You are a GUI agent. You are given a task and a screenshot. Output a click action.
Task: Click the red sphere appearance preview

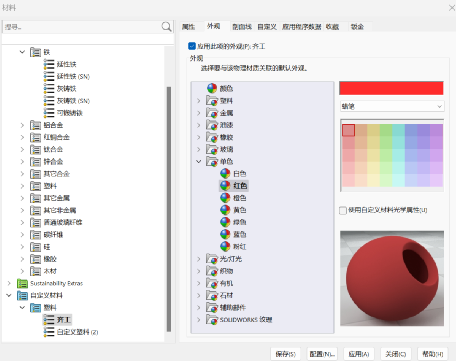[392, 278]
